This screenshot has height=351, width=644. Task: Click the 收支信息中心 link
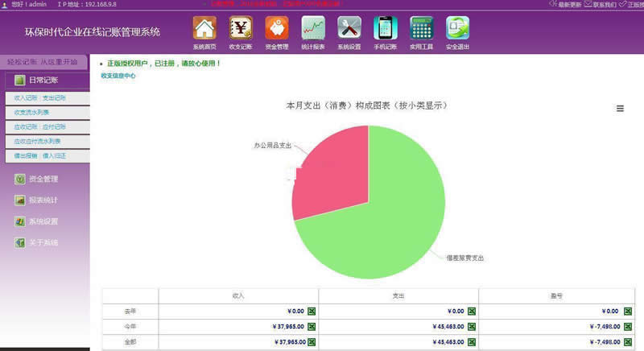tap(118, 76)
